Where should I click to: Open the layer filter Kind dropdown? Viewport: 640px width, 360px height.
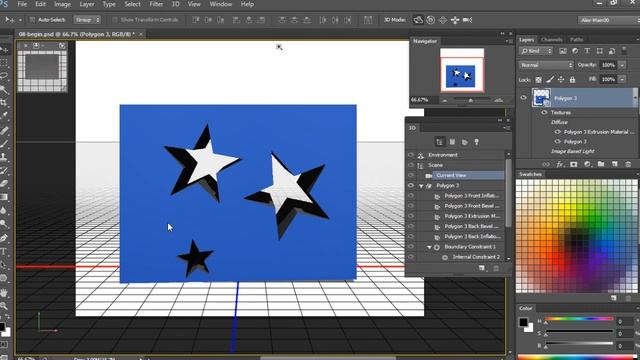(x=536, y=51)
